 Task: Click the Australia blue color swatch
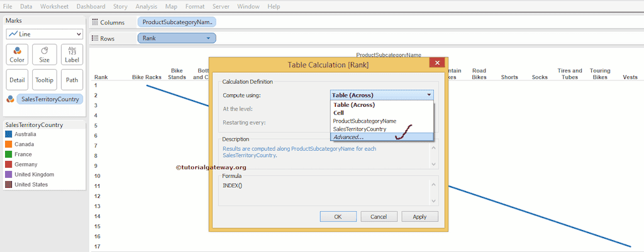tap(8, 134)
